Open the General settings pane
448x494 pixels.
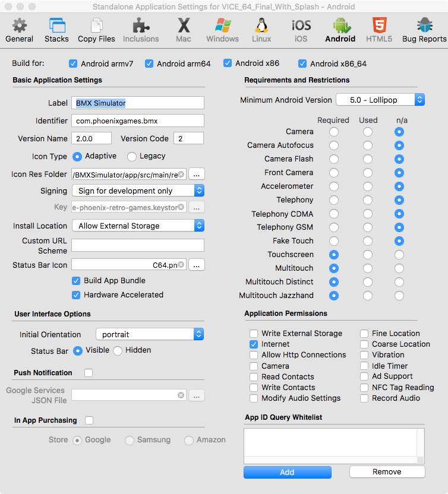(x=20, y=30)
